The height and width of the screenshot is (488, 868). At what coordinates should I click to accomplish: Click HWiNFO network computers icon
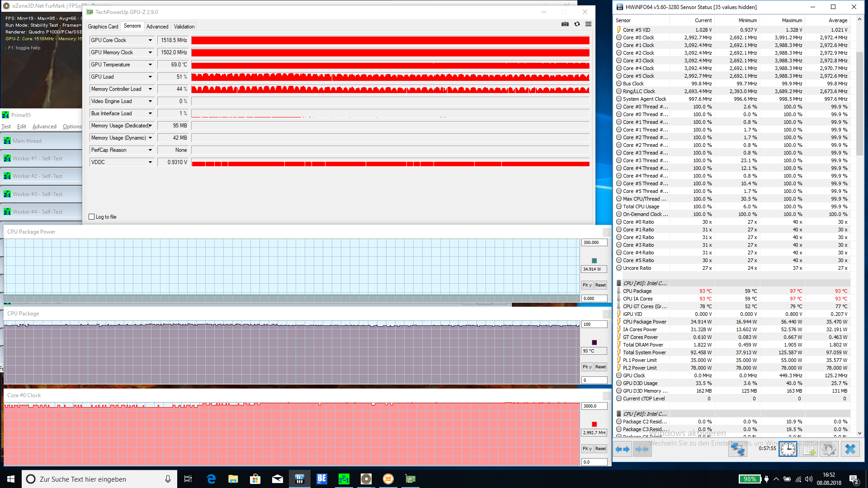click(x=737, y=449)
